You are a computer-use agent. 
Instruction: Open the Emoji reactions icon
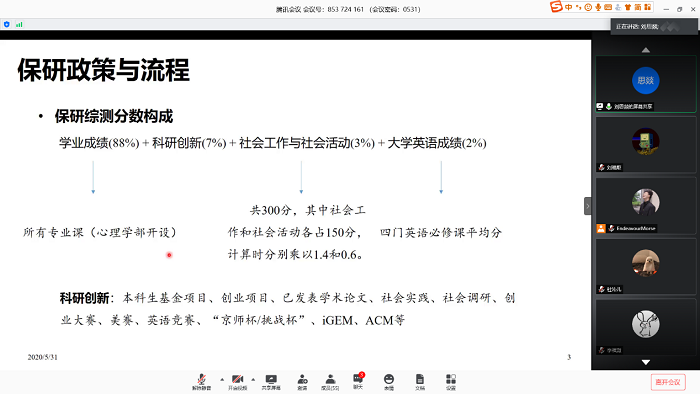pos(389,382)
